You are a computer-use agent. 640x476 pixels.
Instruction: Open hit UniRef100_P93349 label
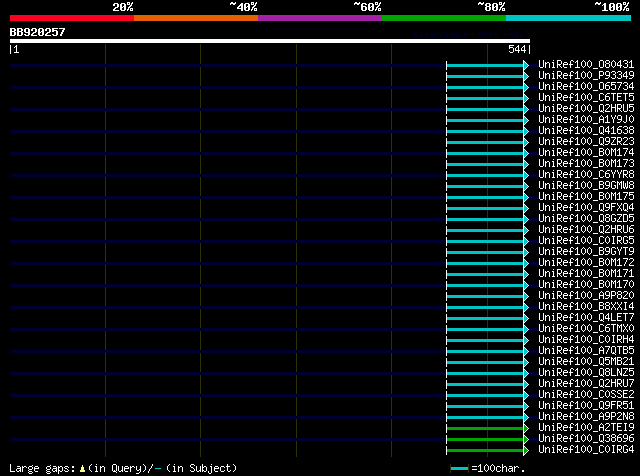coord(586,76)
